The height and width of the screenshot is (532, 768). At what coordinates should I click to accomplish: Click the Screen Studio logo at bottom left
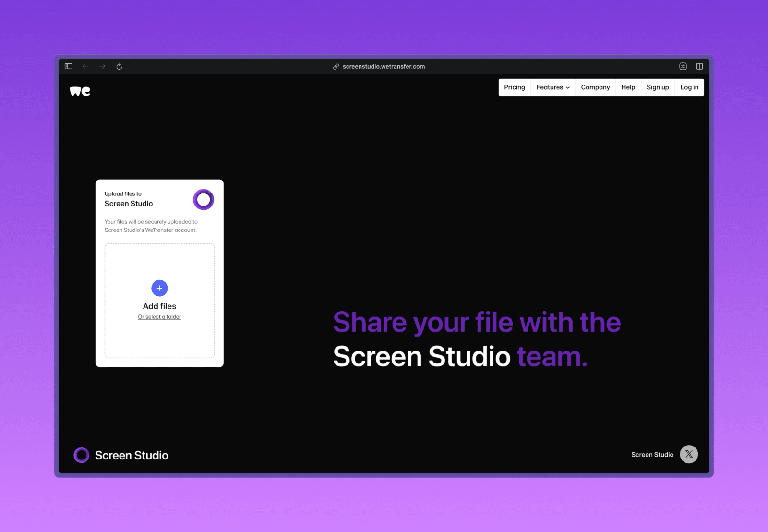121,455
